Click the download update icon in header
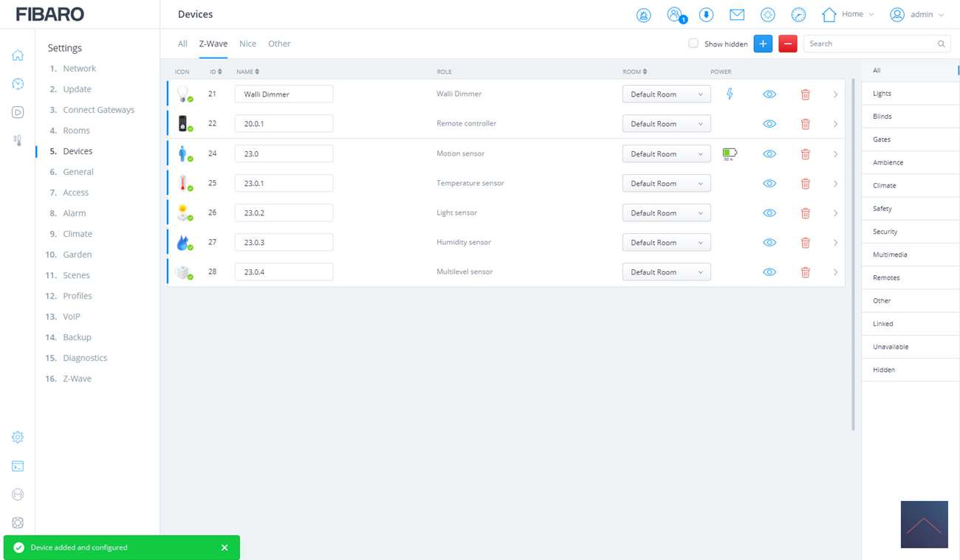960x560 pixels. coord(706,15)
